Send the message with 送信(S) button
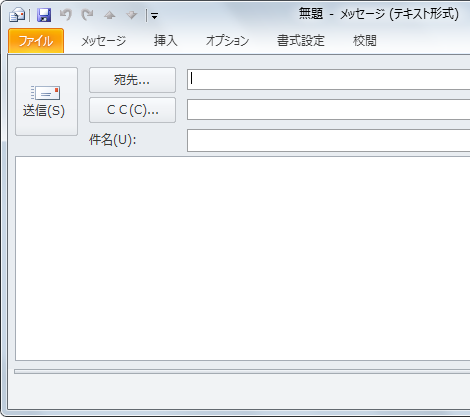Screen dimensions: 470x417 46,102
